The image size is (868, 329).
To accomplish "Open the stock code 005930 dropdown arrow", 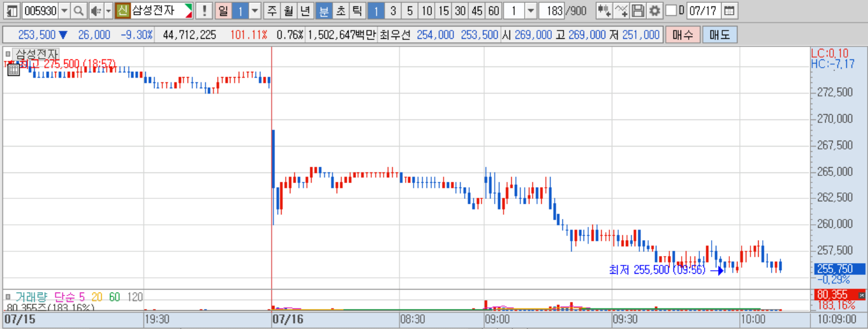I will coord(65,11).
